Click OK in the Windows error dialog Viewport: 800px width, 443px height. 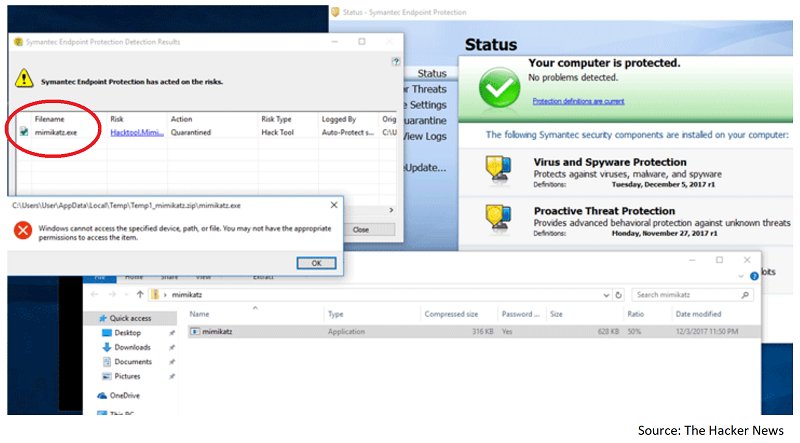316,263
